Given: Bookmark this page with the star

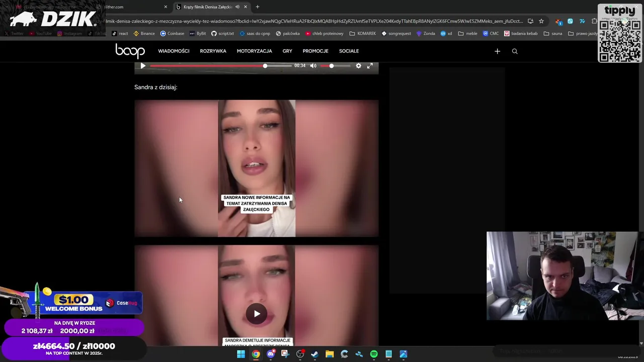Looking at the screenshot, I should pos(541,21).
